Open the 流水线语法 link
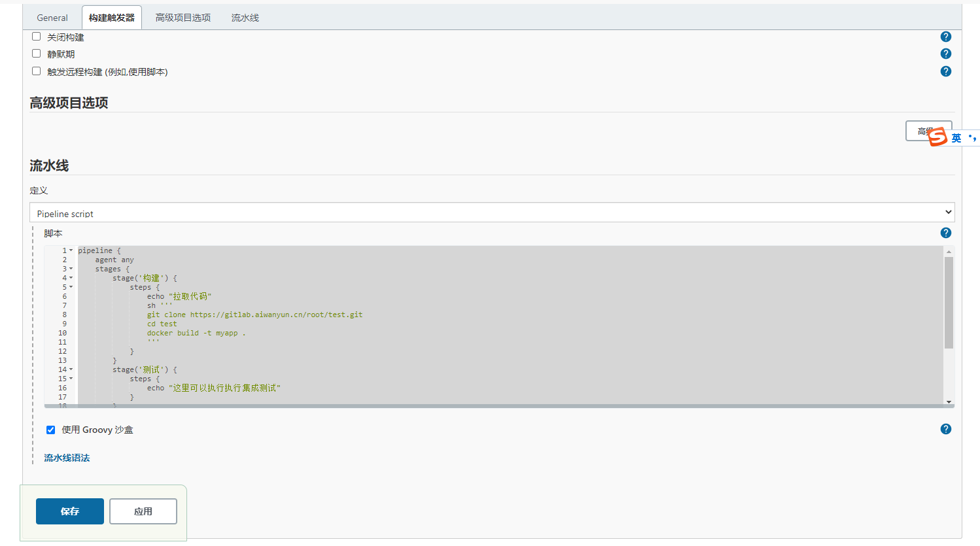Viewport: 980px width, 546px height. (67, 458)
